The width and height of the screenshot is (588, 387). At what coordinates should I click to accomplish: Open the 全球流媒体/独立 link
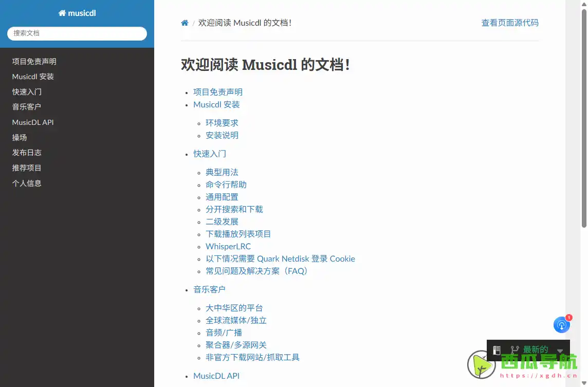(x=236, y=321)
